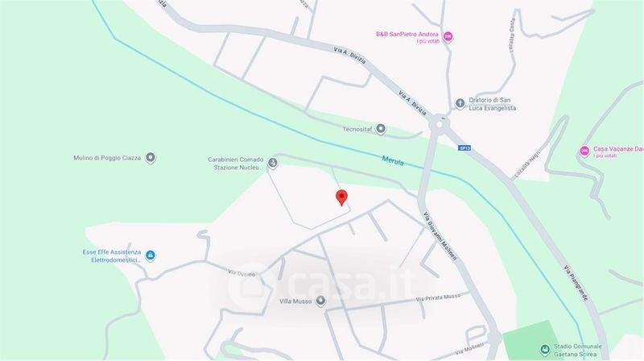Click the Mulino di Poggio Ciazza marker
This screenshot has width=644, height=361.
click(x=151, y=158)
